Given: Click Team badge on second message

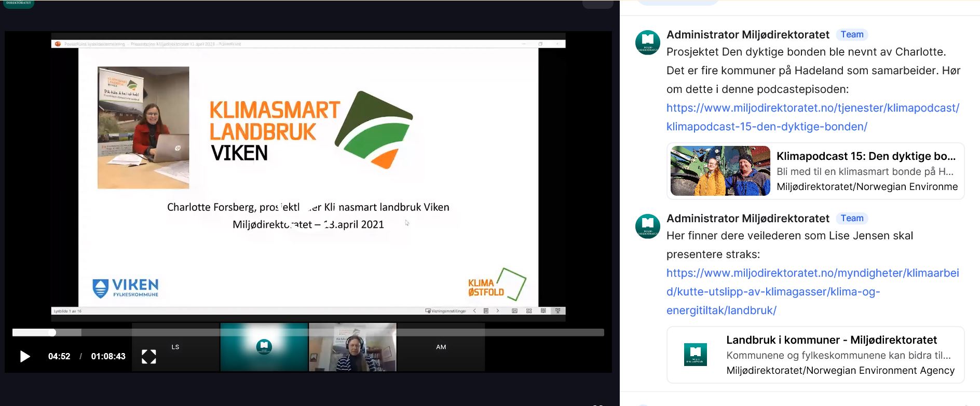Looking at the screenshot, I should point(852,219).
